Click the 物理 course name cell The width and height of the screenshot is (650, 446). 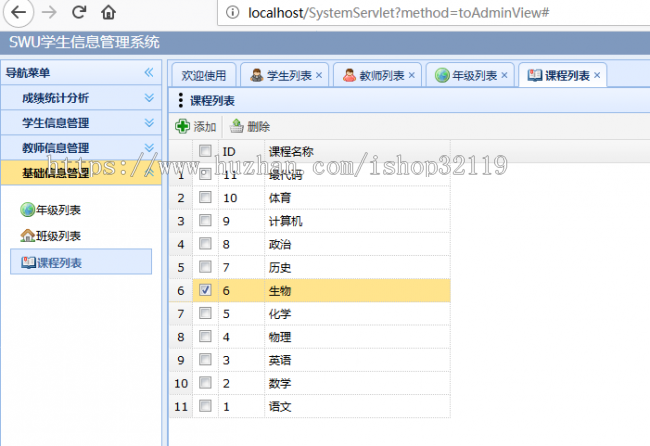357,337
